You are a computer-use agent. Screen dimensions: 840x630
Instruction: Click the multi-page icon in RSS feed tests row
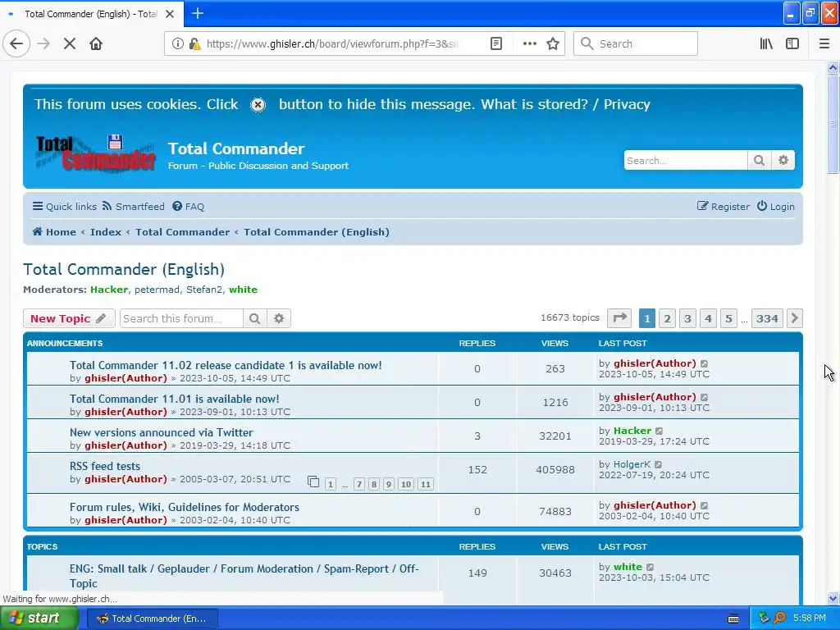pyautogui.click(x=313, y=482)
